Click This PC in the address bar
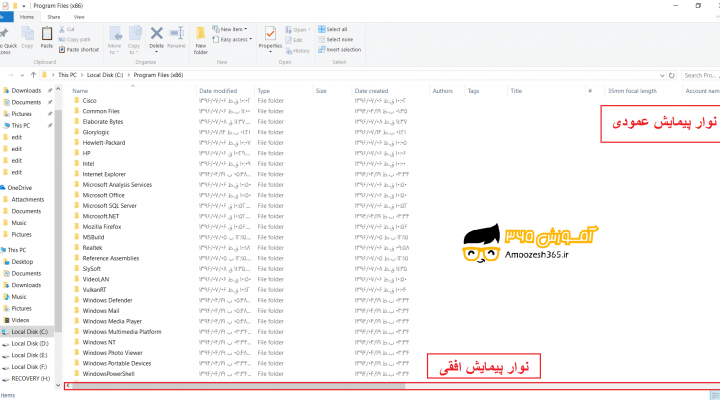 pos(67,75)
